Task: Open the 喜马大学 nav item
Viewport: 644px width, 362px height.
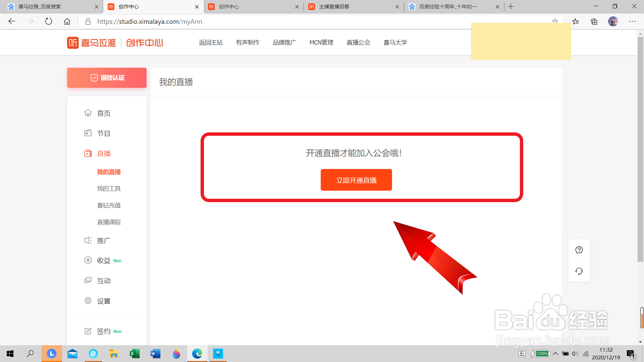Action: pos(395,43)
